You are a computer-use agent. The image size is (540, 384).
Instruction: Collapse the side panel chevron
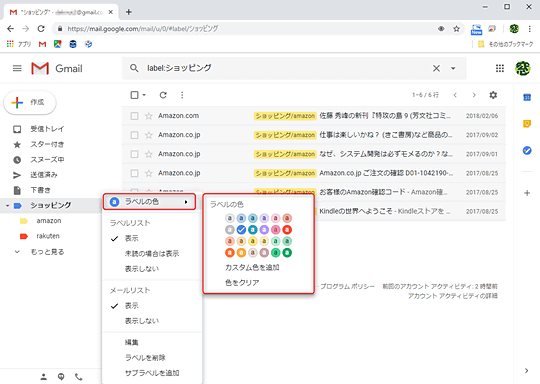pos(526,371)
